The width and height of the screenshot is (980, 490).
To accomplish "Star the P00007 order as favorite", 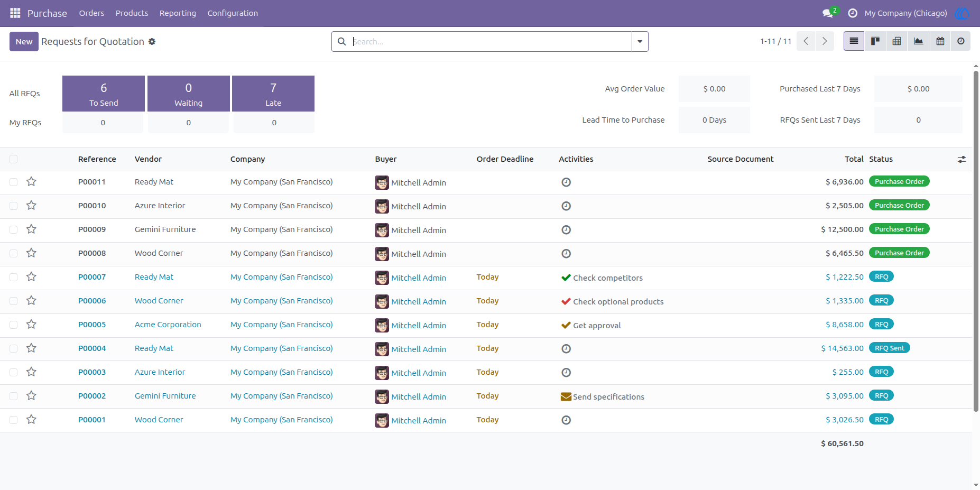I will [x=31, y=277].
